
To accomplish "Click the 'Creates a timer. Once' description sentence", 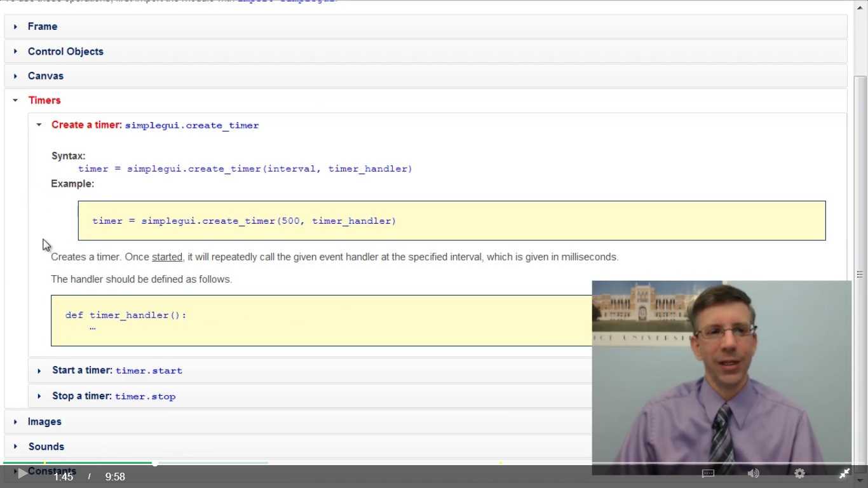I will (334, 257).
